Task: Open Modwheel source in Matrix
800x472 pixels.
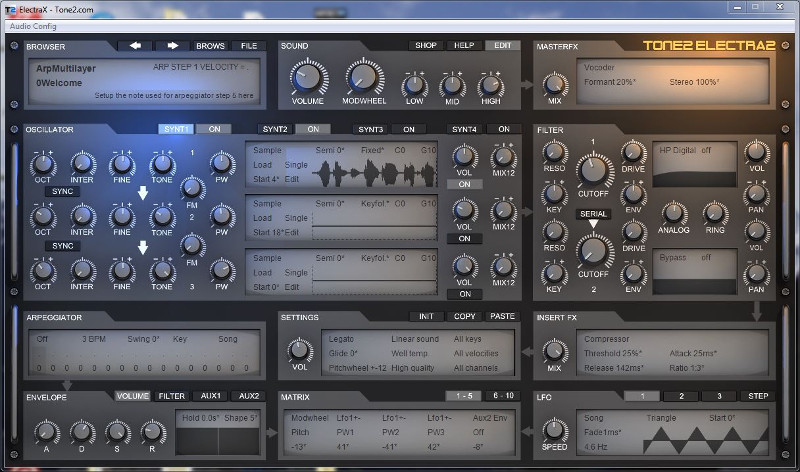Action: tap(310, 418)
